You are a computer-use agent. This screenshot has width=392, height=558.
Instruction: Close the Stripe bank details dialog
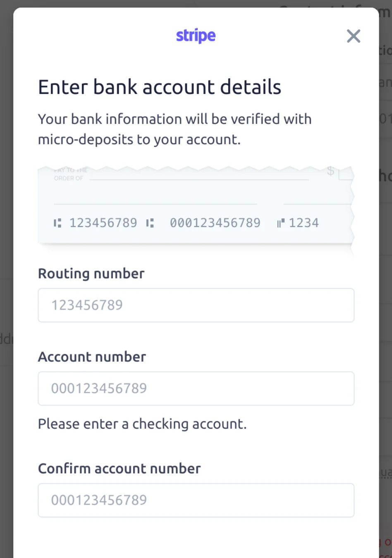click(354, 36)
